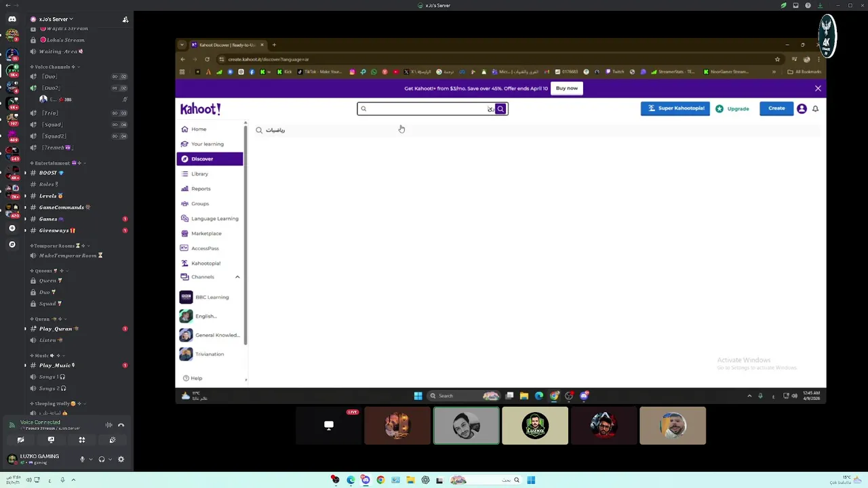
Task: Open Help at bottom of Kahoot sidebar
Action: point(193,378)
